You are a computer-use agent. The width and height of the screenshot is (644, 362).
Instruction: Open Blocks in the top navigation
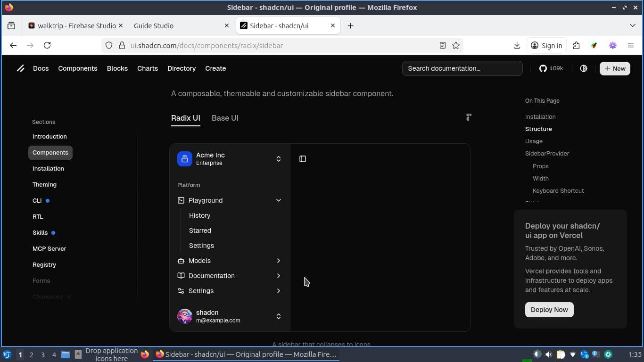click(x=117, y=68)
